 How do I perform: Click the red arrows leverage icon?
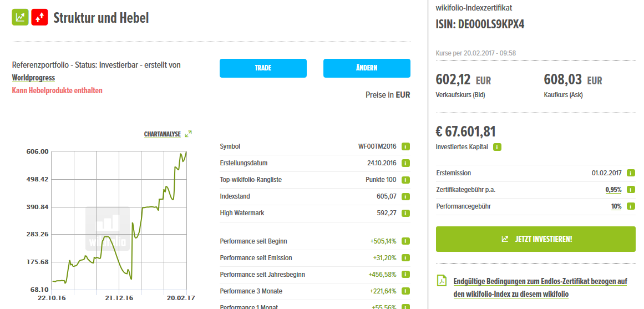click(40, 17)
